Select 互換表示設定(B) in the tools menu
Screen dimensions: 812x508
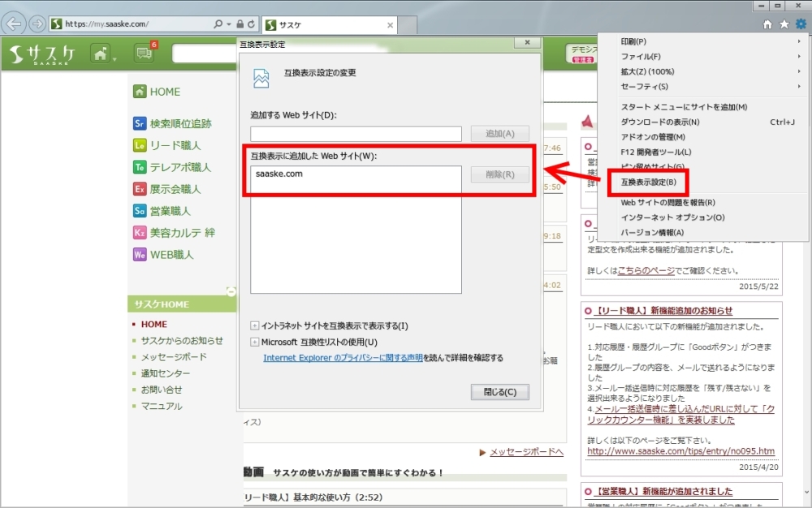pos(648,182)
